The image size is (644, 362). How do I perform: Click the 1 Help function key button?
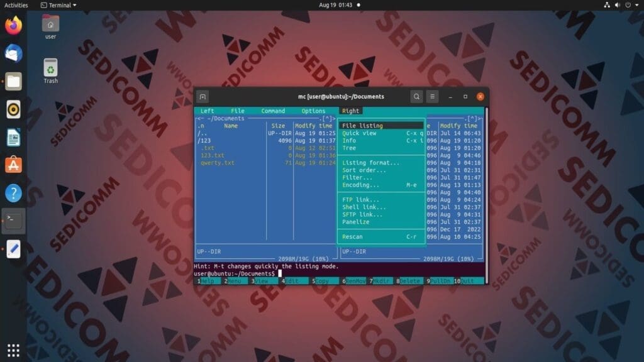pyautogui.click(x=208, y=281)
